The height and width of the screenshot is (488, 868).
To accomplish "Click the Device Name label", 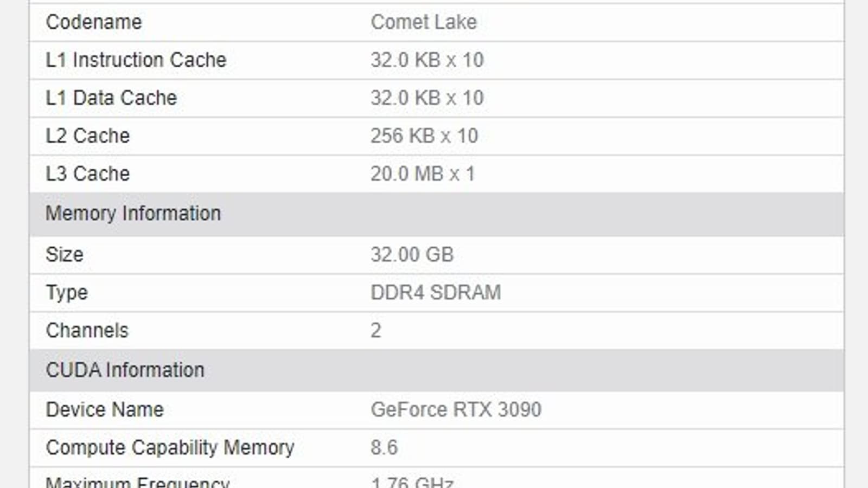I will click(x=105, y=410).
